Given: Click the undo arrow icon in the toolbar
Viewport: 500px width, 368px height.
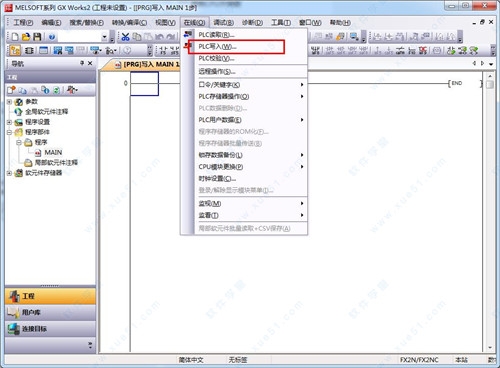Looking at the screenshot, I should coord(159,37).
